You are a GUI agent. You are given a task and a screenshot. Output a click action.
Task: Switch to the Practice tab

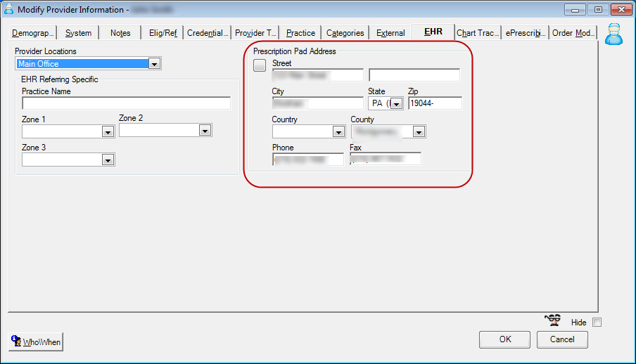pos(300,33)
